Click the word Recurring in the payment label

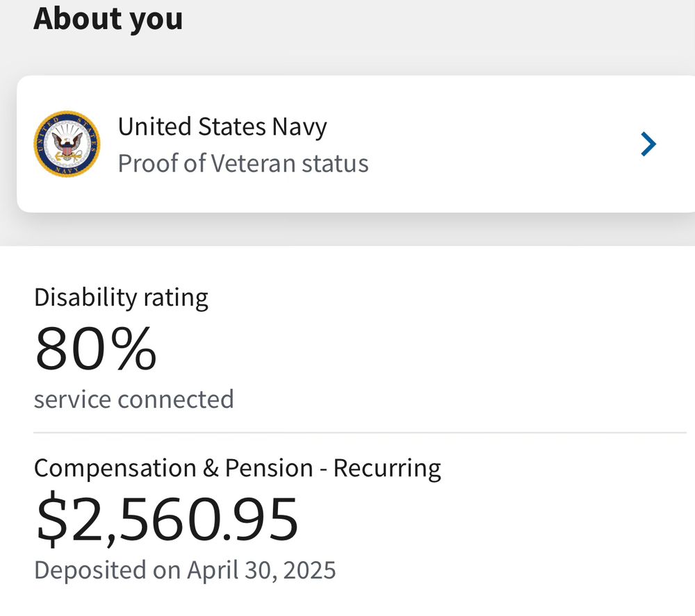(387, 469)
